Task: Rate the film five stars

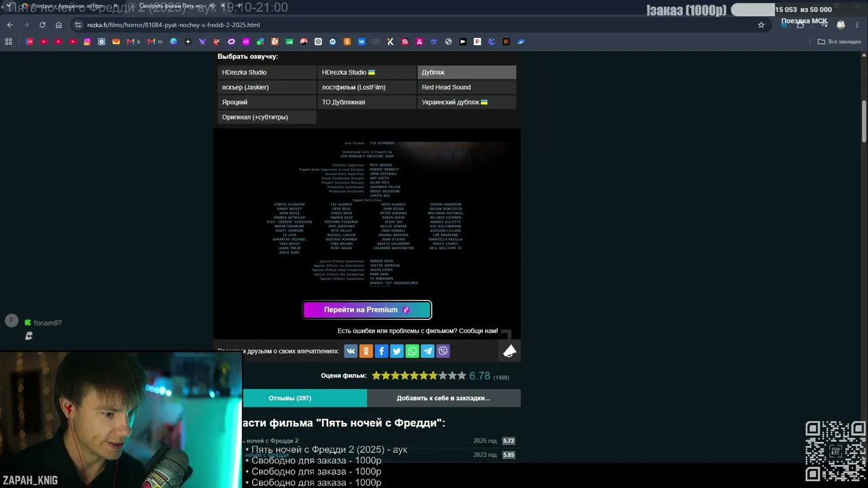Action: coord(414,375)
